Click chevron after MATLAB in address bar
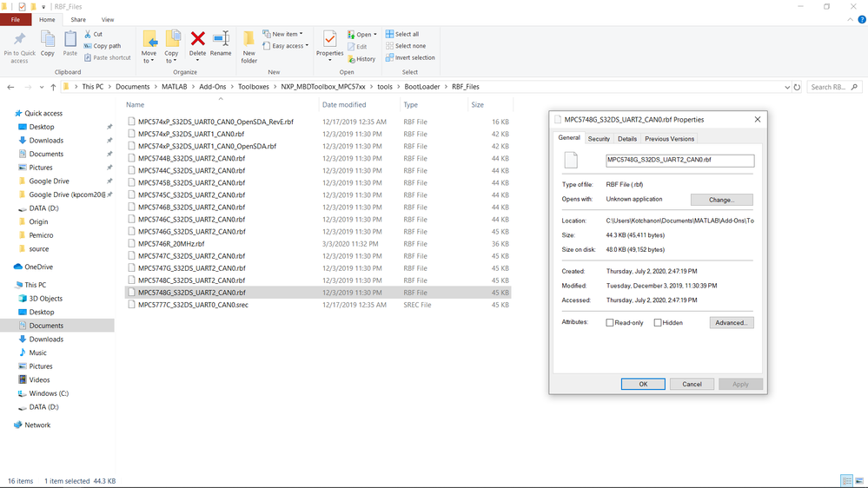The height and width of the screenshot is (488, 868). (193, 87)
